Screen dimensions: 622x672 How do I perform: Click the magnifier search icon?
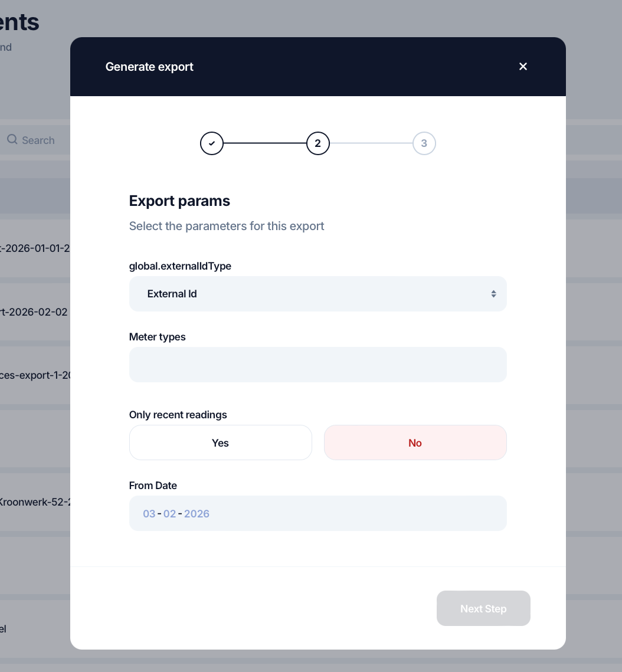point(12,140)
